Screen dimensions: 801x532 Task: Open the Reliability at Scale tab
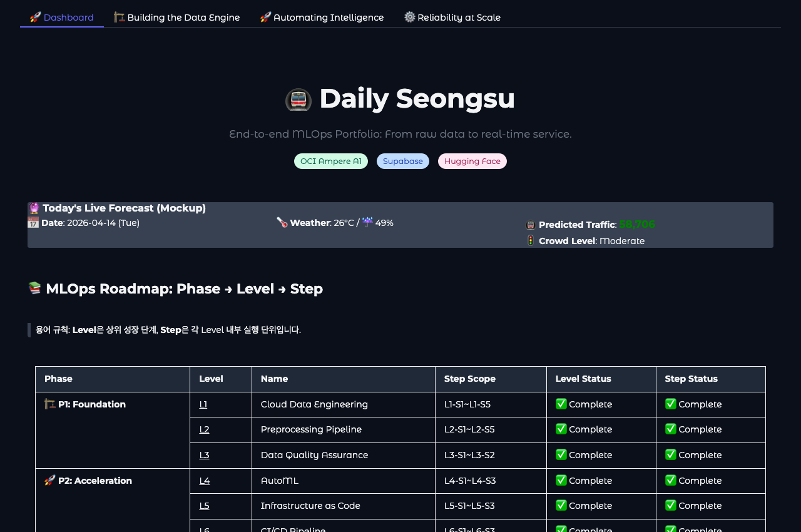(452, 18)
